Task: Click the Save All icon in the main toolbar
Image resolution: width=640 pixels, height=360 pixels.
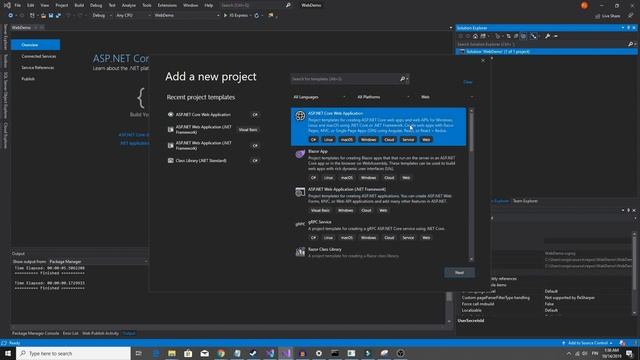Action: 58,16
